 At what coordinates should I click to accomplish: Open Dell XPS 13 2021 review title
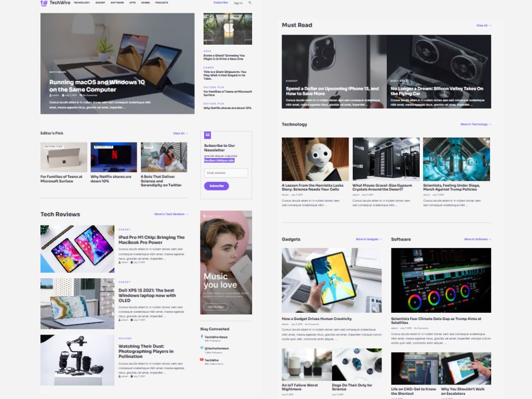[x=147, y=295]
